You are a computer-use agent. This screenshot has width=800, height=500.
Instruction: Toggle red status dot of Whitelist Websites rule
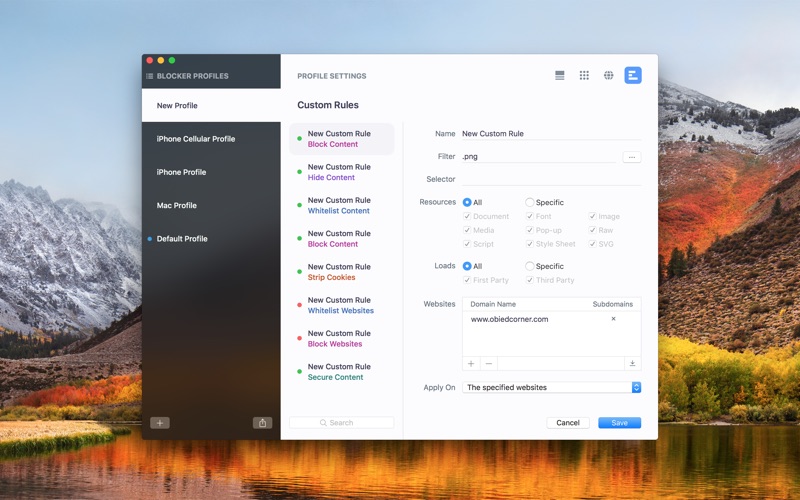point(299,305)
